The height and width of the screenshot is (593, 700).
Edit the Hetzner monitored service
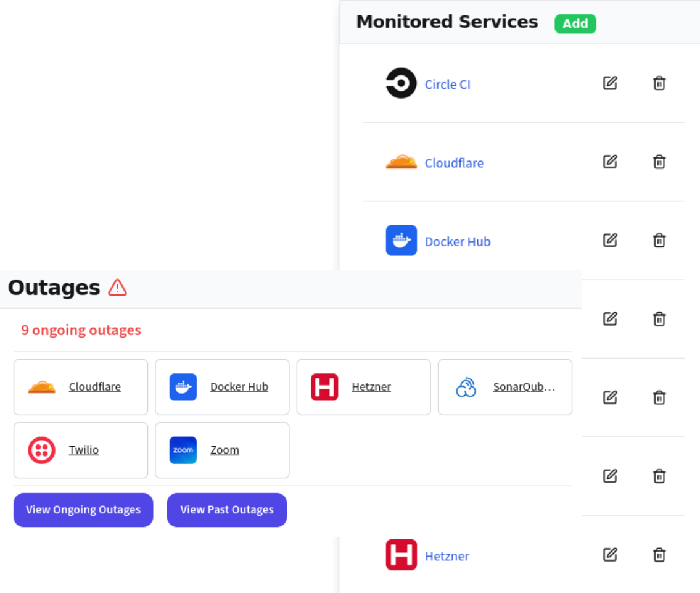[610, 555]
